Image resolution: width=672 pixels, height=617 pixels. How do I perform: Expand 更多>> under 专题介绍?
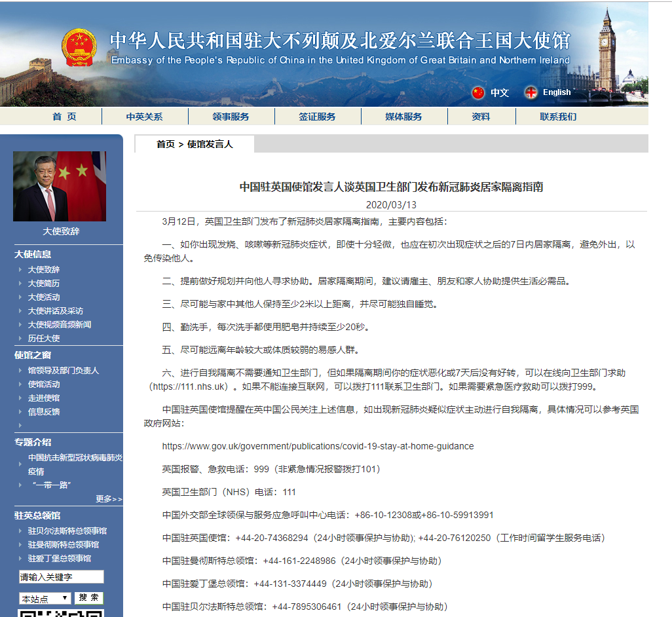[x=109, y=499]
